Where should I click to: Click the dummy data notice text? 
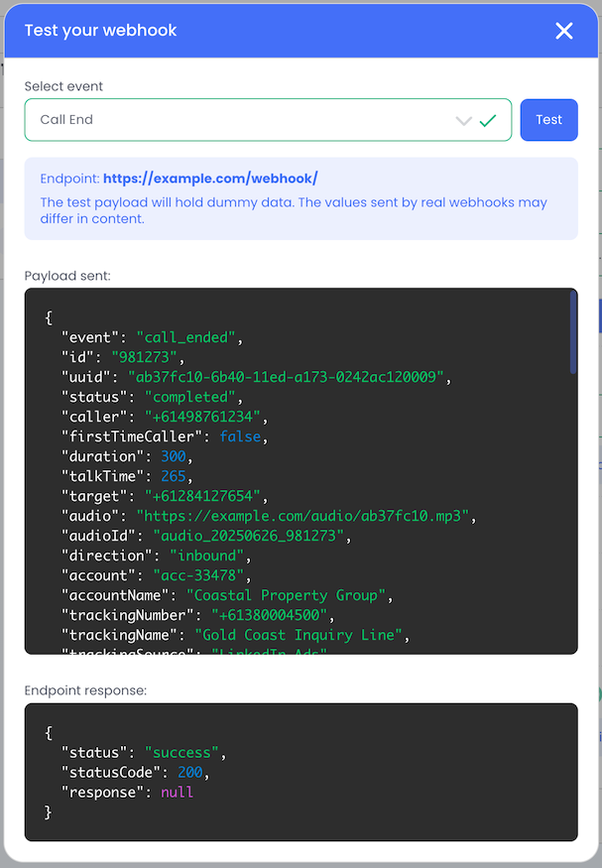tap(294, 210)
